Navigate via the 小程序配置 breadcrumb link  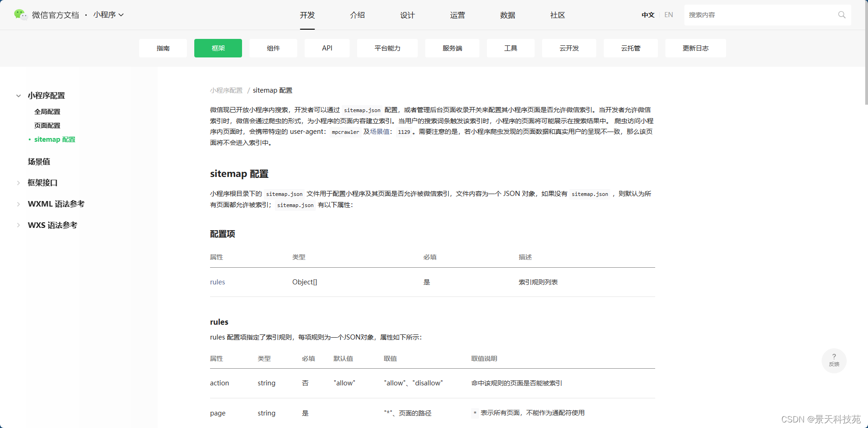pos(226,90)
